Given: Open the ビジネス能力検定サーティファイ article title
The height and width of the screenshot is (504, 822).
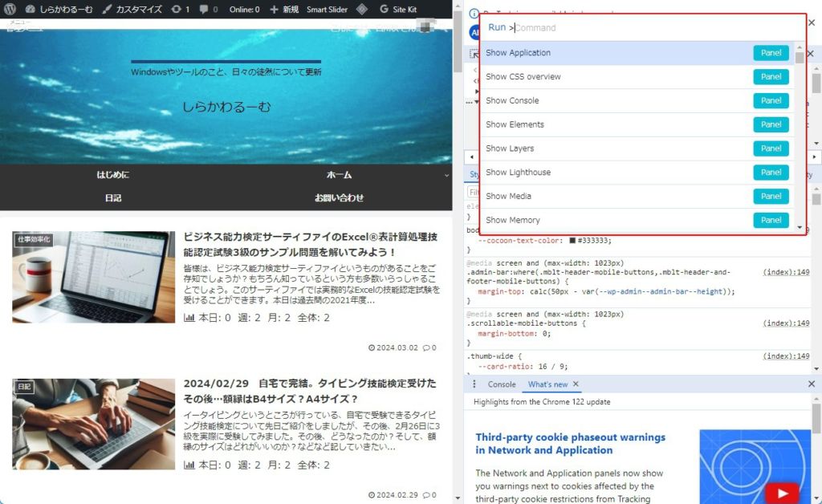Looking at the screenshot, I should [x=311, y=244].
